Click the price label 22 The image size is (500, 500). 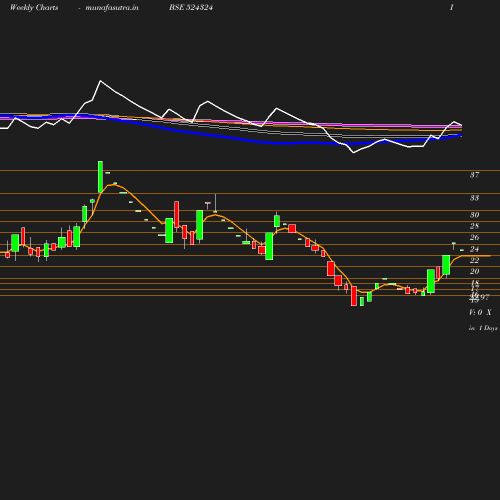pos(474,260)
